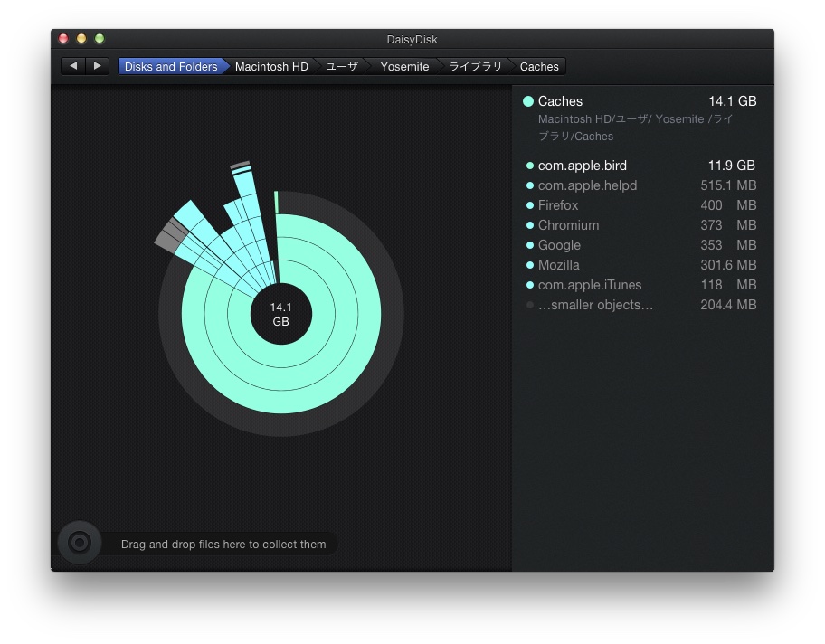Click the collector target icon at bottom
825x644 pixels.
pos(80,543)
